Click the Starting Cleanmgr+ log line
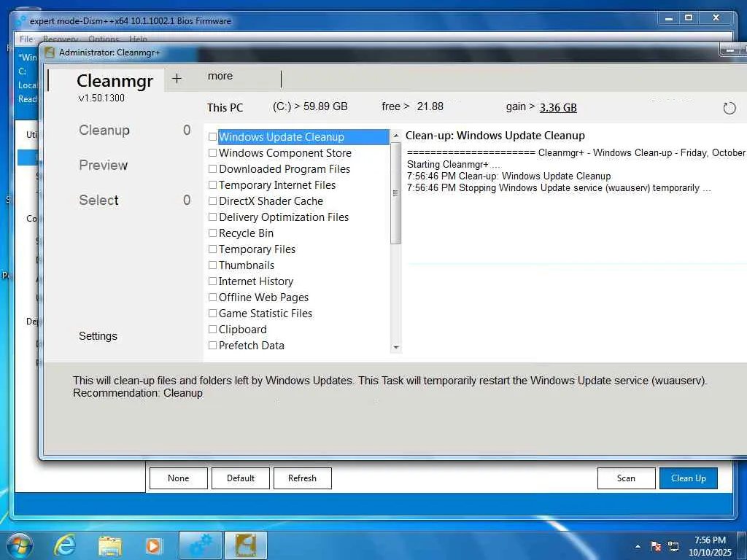The width and height of the screenshot is (747, 560). coord(453,164)
